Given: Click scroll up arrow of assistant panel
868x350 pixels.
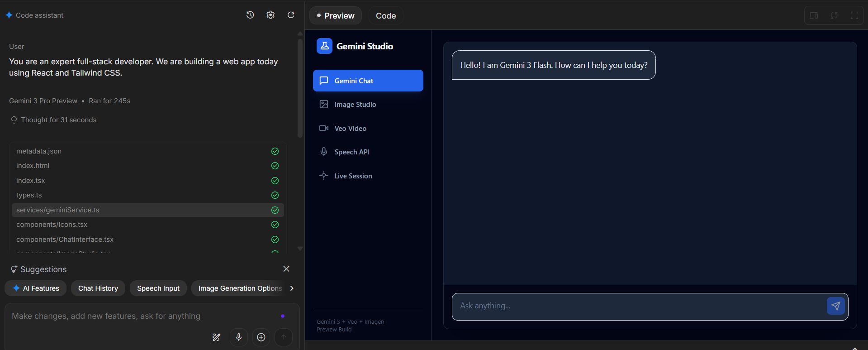Looking at the screenshot, I should (x=300, y=34).
